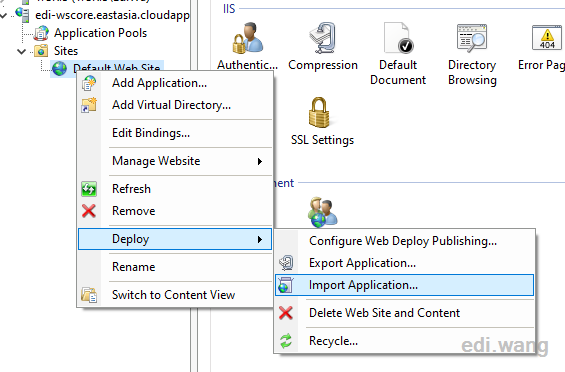
Task: Open the Default Document icon
Action: coord(398,38)
